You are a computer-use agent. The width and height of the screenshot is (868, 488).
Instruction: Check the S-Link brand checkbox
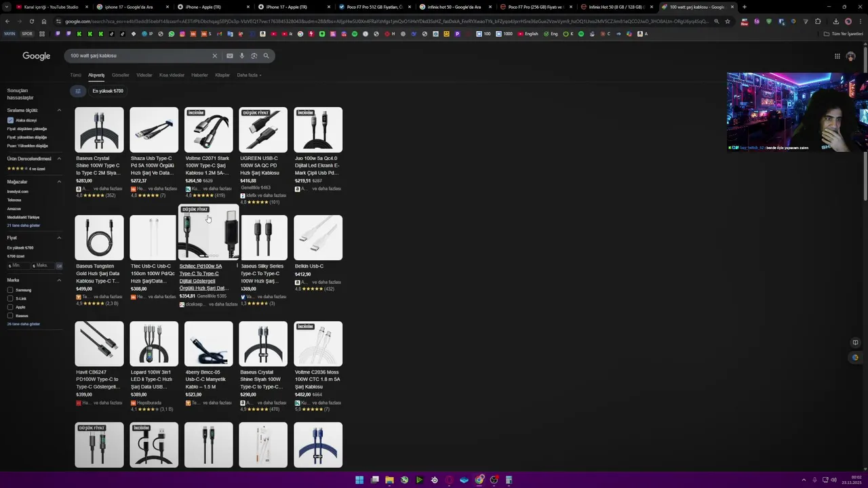tap(10, 298)
